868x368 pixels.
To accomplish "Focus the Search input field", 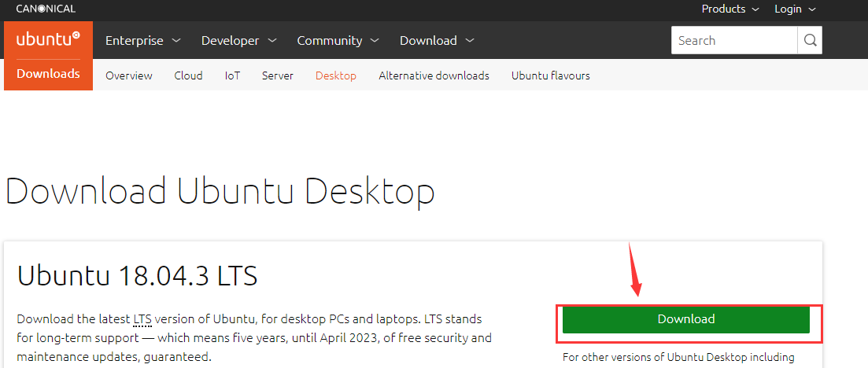I will (x=734, y=40).
